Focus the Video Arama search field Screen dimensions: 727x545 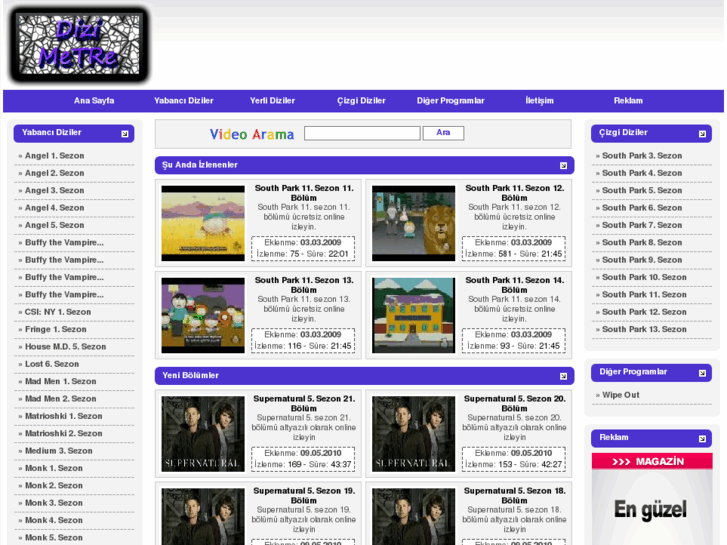pyautogui.click(x=362, y=134)
